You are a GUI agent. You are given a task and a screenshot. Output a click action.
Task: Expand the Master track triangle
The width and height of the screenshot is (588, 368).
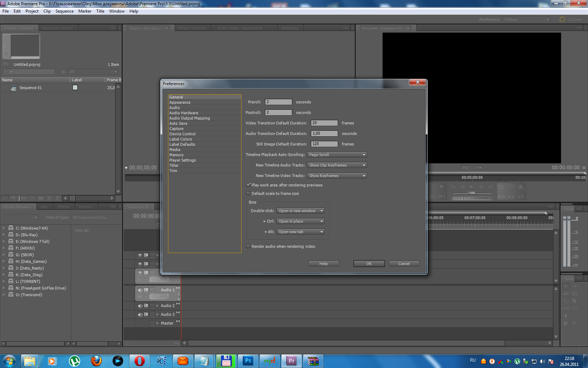pos(157,323)
